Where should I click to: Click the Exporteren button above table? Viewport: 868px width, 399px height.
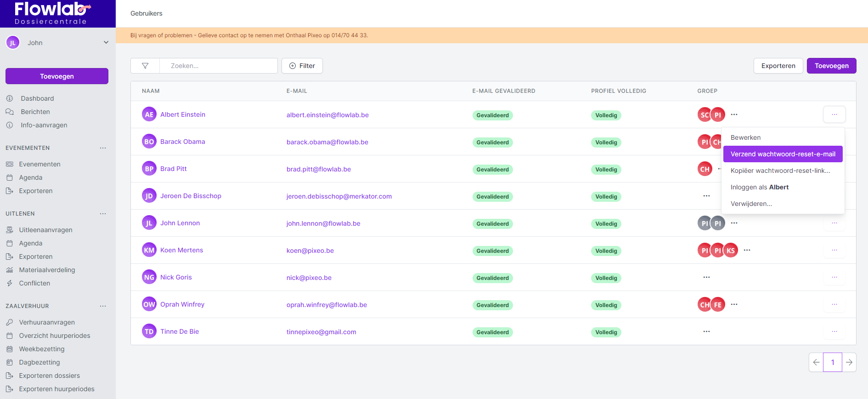point(778,66)
